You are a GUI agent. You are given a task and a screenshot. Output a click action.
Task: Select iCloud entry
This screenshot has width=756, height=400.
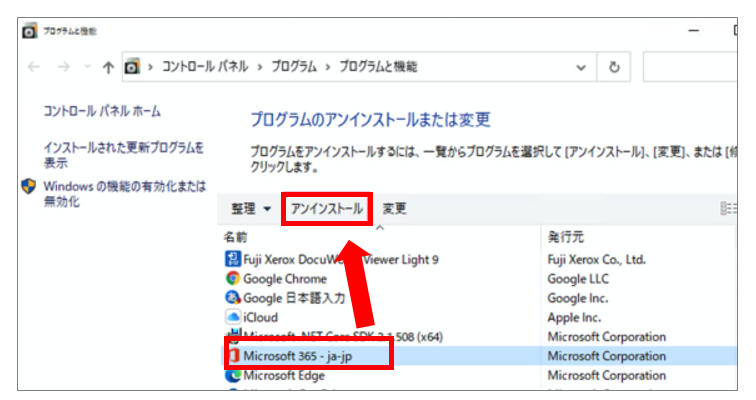coord(260,318)
